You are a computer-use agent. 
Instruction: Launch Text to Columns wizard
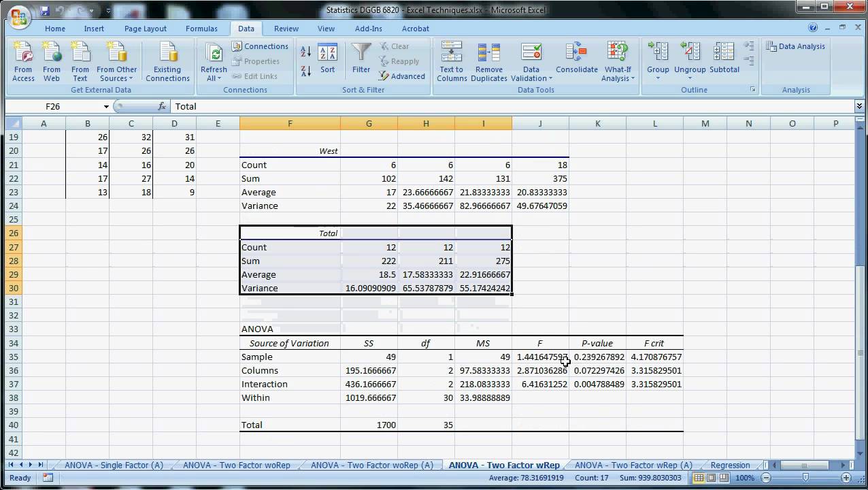click(452, 63)
